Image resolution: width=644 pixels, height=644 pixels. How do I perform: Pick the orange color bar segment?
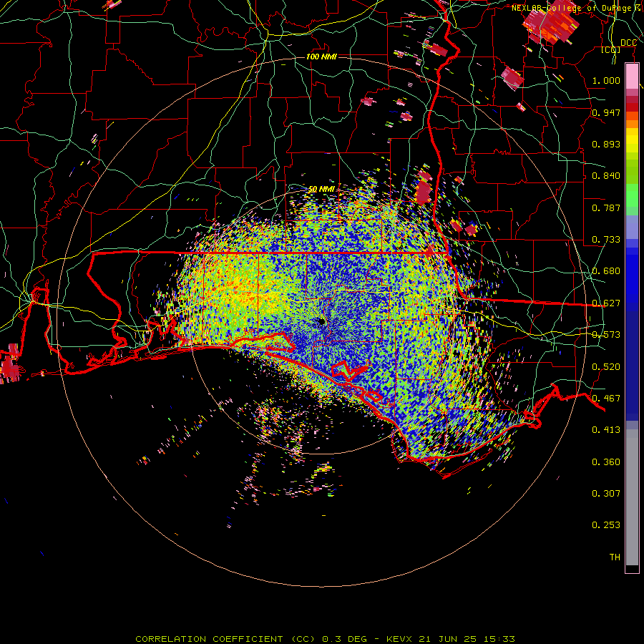tap(632, 124)
